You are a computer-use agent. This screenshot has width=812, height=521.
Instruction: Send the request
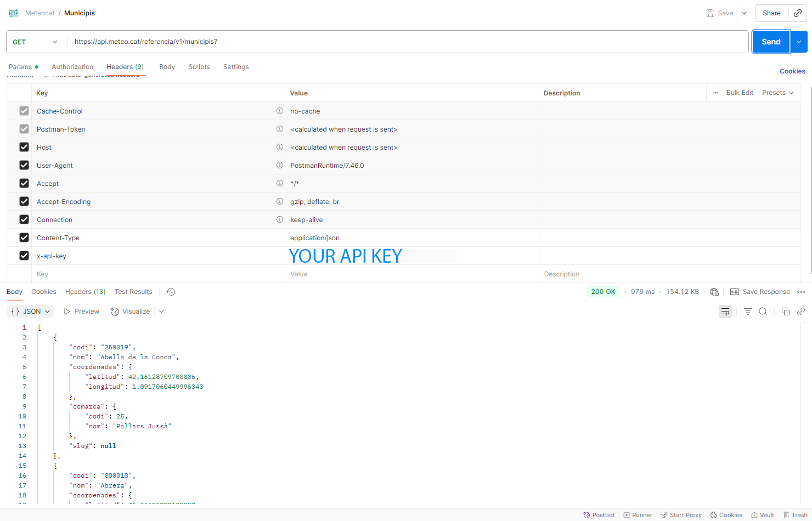tap(771, 42)
